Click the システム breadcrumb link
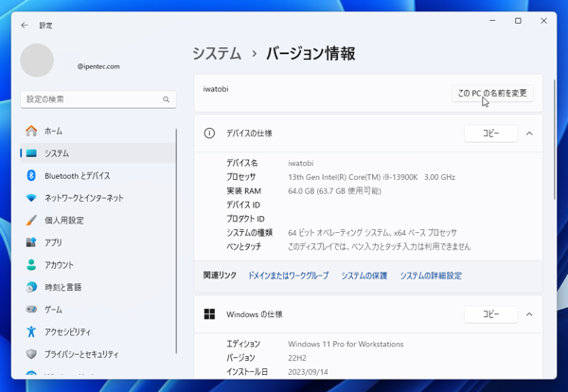Viewport: 568px width, 392px height. point(217,54)
